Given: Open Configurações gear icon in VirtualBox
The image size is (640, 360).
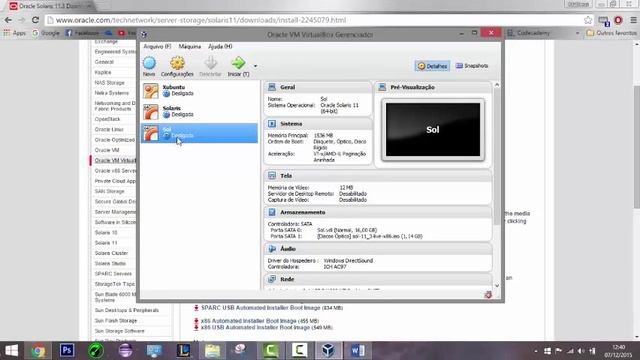Looking at the screenshot, I should [177, 63].
